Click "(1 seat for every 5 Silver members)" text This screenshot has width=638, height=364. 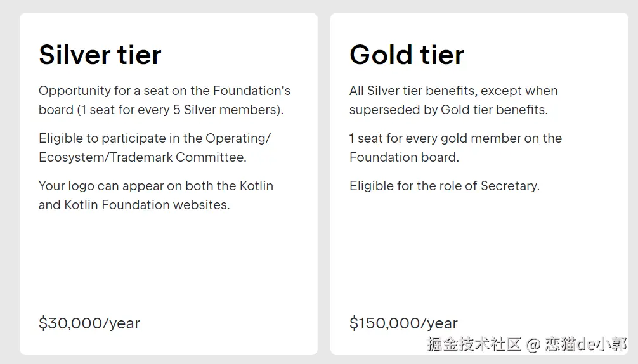[181, 110]
